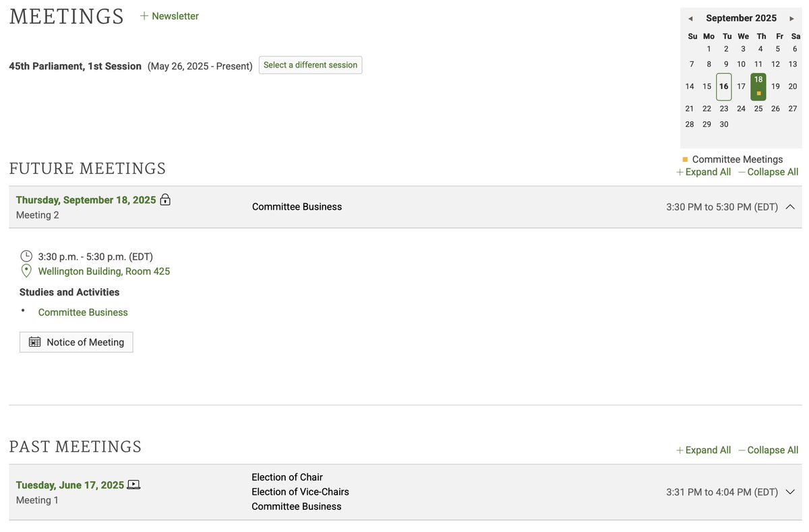Click Select a different session button

(310, 65)
